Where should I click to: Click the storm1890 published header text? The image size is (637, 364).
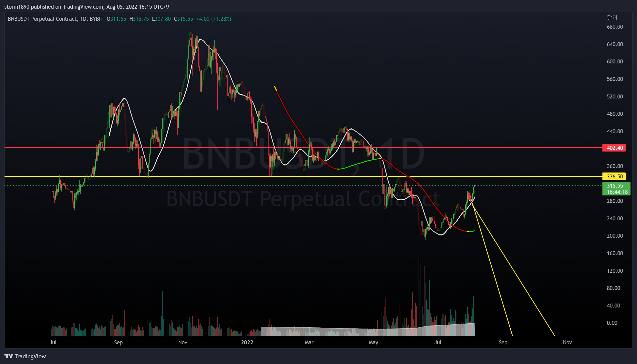[86, 7]
